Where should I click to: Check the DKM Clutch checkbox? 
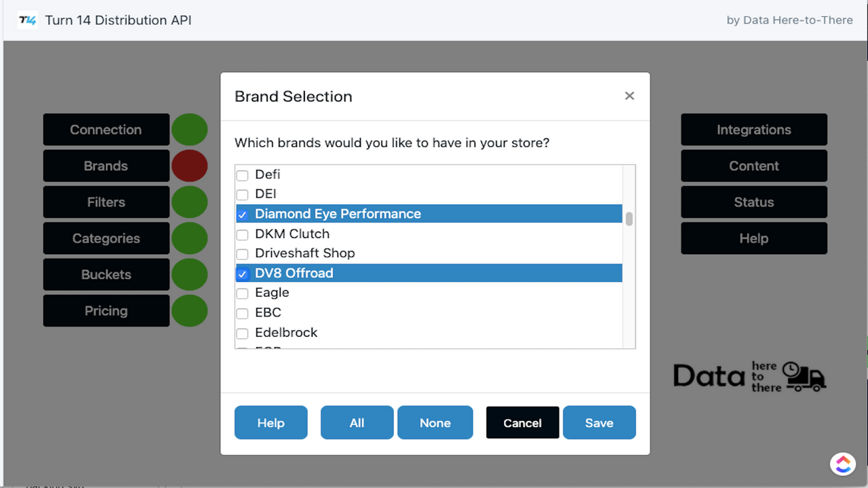[x=242, y=234]
